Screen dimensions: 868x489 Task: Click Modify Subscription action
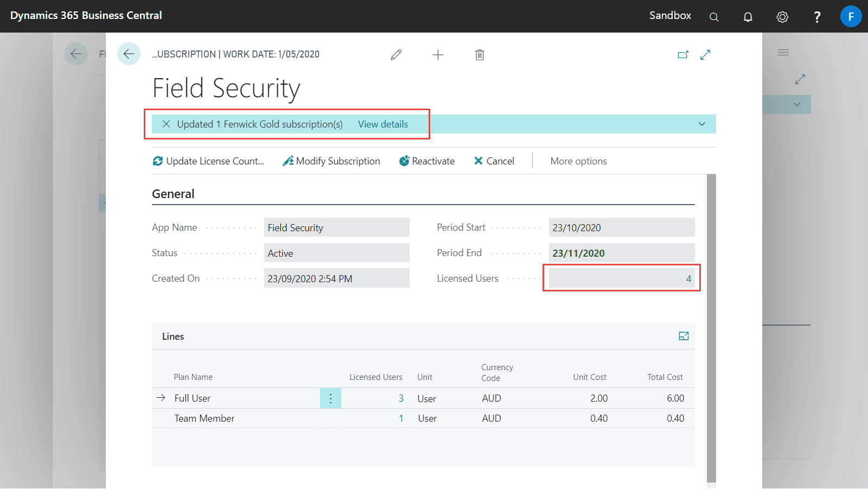(331, 161)
